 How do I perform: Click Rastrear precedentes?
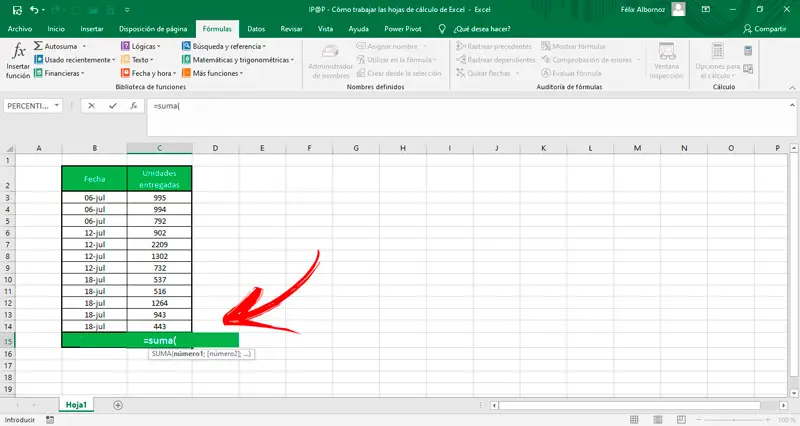(494, 46)
